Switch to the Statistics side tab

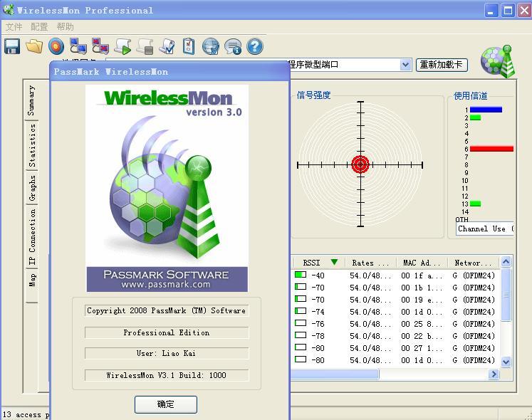pos(32,145)
